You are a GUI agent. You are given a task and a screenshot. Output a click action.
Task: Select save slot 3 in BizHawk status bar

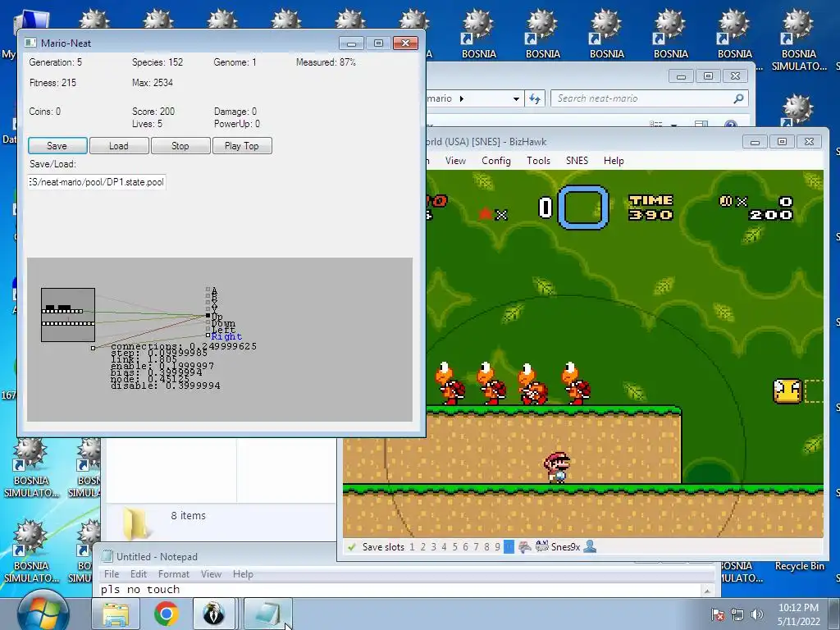point(433,547)
